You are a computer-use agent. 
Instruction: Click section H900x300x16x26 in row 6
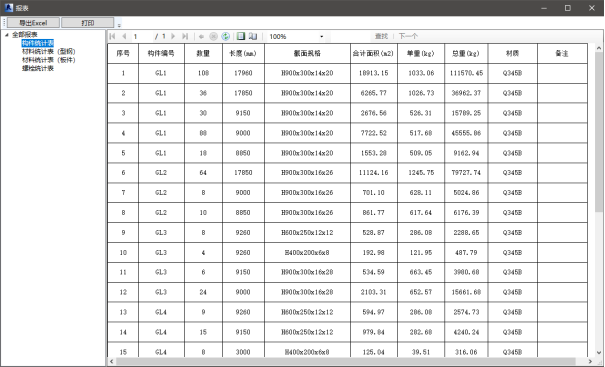pos(307,173)
